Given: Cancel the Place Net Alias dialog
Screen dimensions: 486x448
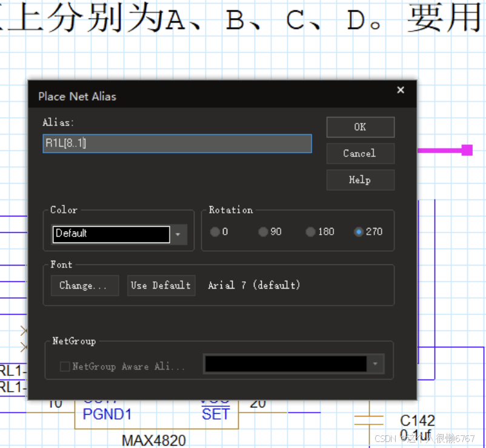Looking at the screenshot, I should pos(360,153).
